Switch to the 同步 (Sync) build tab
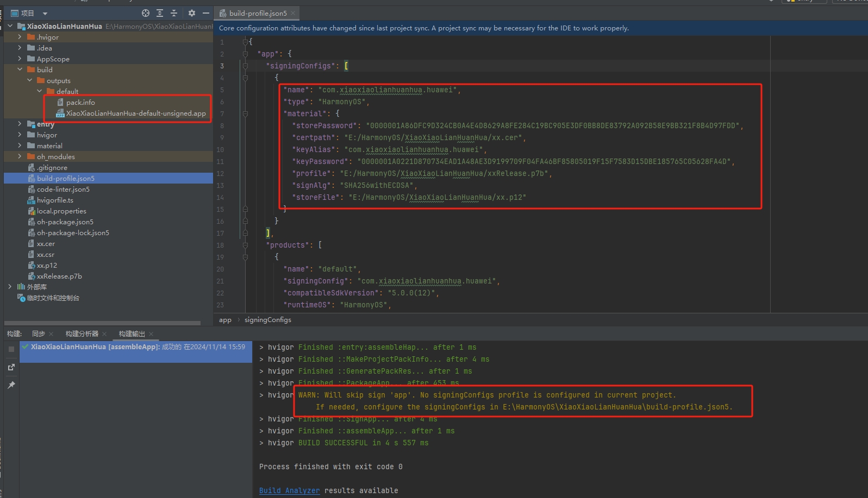Viewport: 868px width, 498px height. [38, 333]
